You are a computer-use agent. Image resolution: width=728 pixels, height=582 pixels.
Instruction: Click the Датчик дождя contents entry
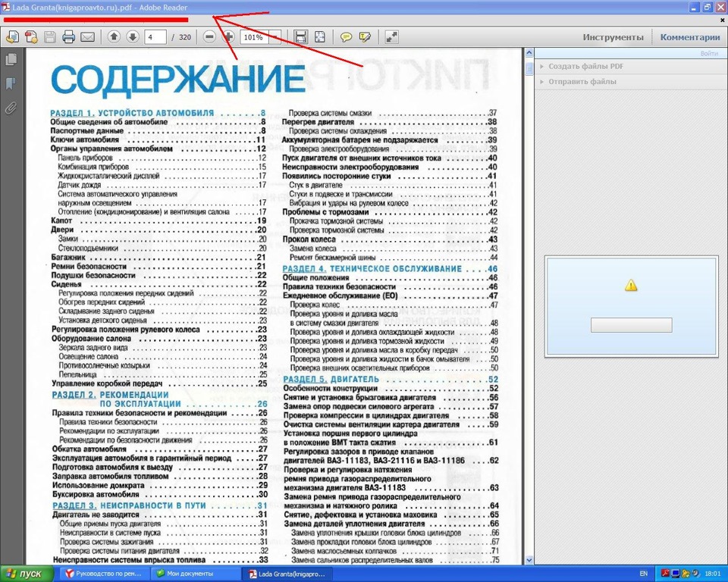point(80,185)
